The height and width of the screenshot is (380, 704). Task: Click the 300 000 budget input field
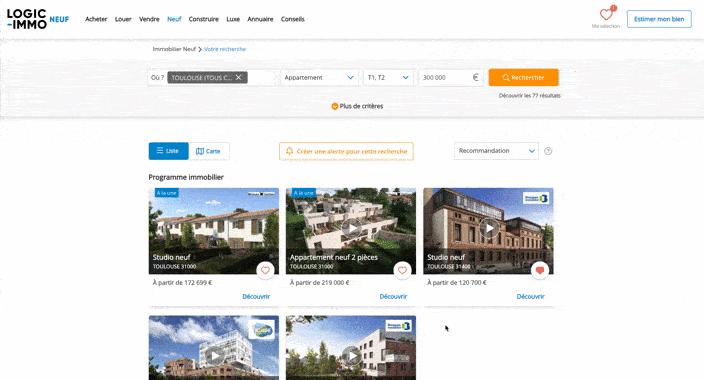pos(451,77)
